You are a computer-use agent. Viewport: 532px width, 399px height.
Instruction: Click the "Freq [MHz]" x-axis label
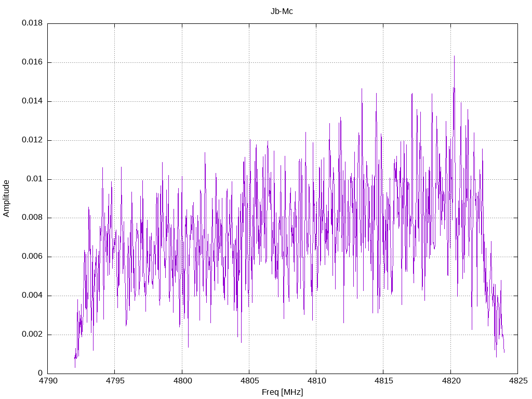tap(282, 392)
